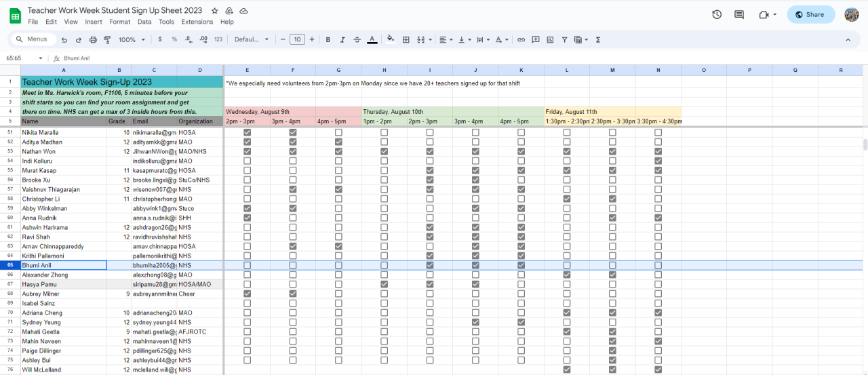Image resolution: width=868 pixels, height=375 pixels.
Task: Check the cloud save status
Action: (243, 12)
